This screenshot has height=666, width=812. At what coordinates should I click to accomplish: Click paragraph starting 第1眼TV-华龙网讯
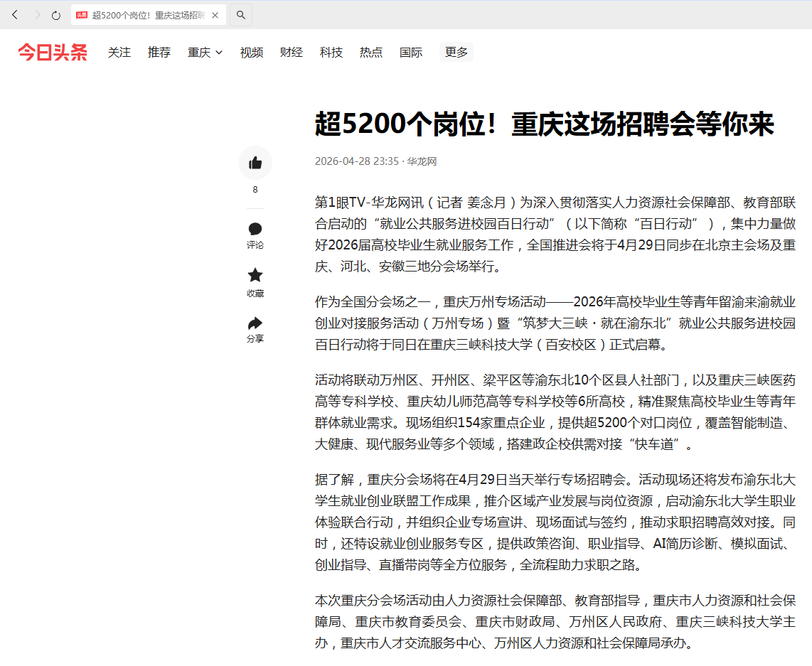click(555, 235)
